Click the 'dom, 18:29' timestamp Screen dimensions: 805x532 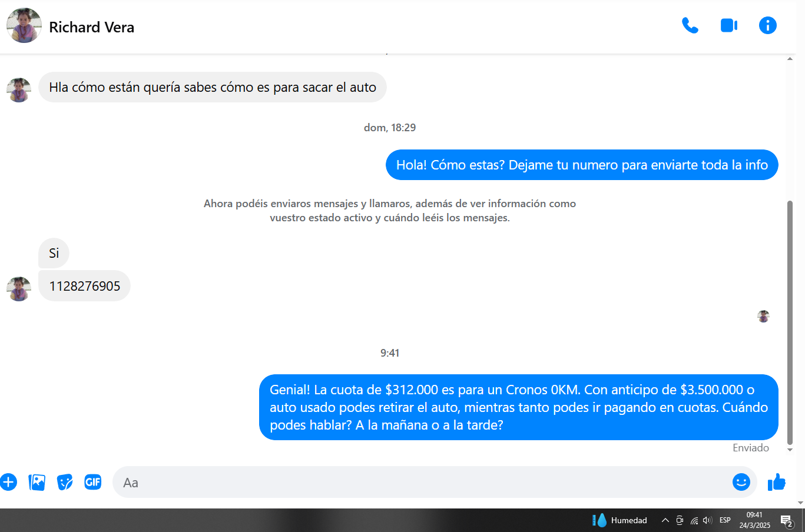point(390,128)
